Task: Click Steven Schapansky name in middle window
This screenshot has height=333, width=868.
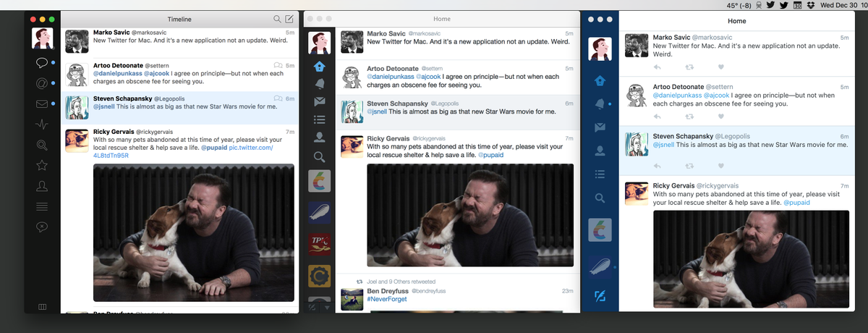Action: 397,104
